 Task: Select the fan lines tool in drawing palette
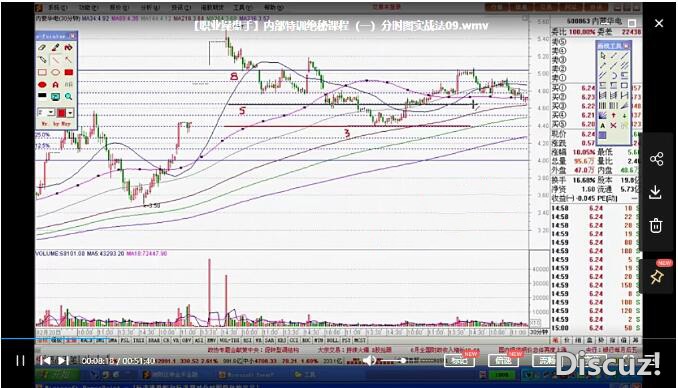tap(625, 106)
